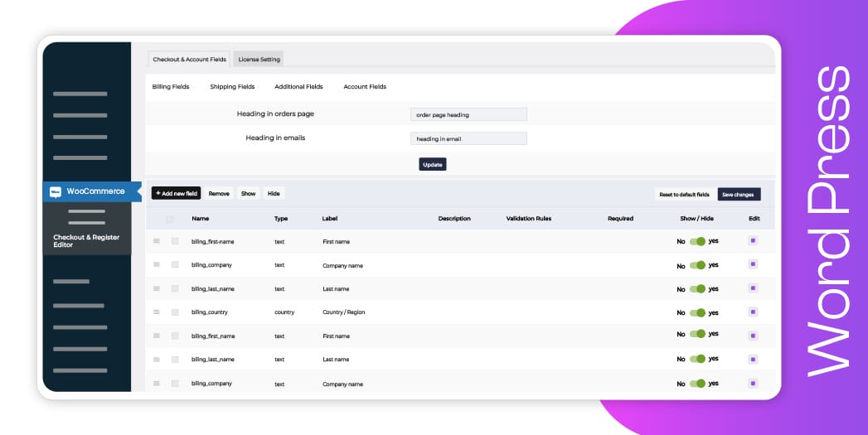868x435 pixels.
Task: Grab the drag handle of billing_first-name row
Action: point(157,241)
